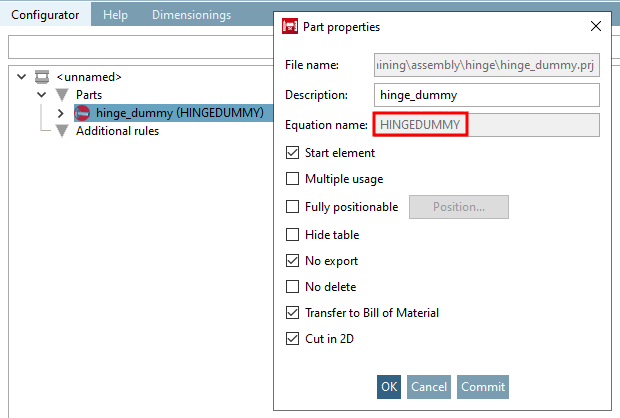Toggle the Fully positionable checkbox
620x418 pixels.
coord(292,207)
